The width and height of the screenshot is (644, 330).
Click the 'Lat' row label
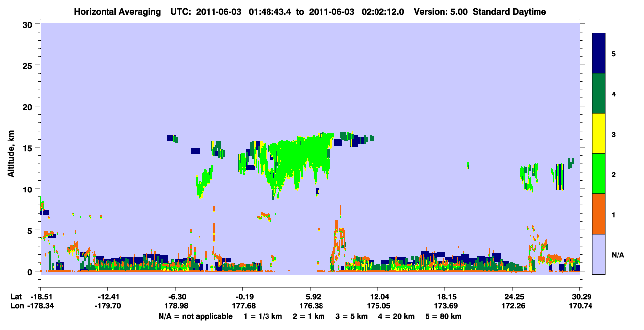point(16,296)
